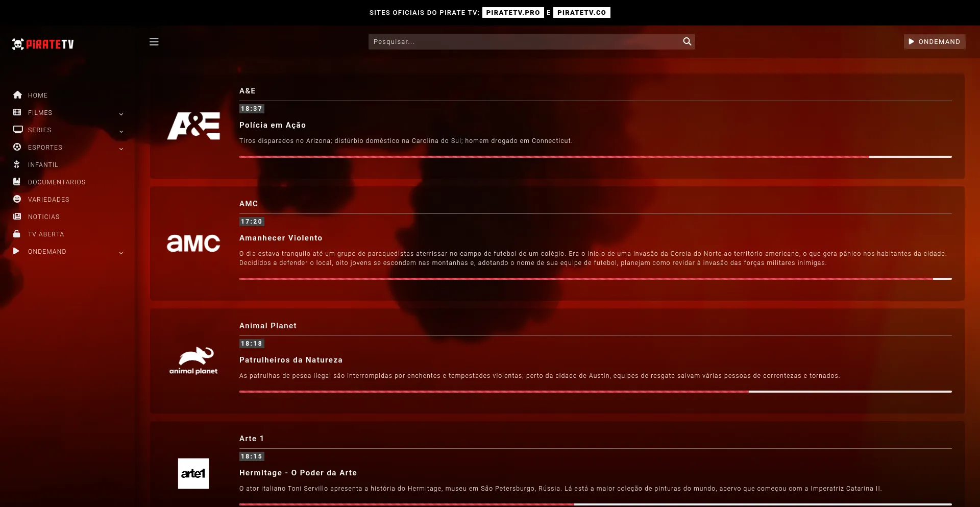Click the Hermitage program progress bar
Viewport: 980px width, 507px height.
click(x=596, y=504)
